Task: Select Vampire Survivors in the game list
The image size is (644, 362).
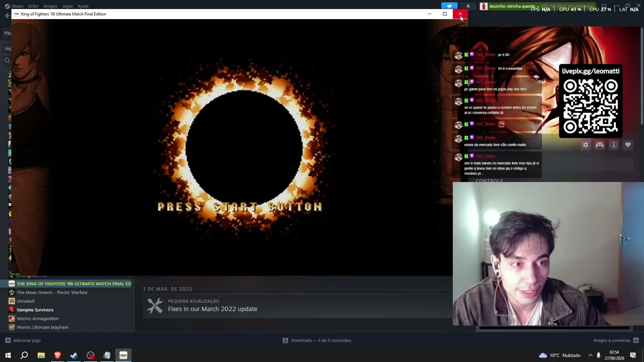Action: (x=35, y=310)
